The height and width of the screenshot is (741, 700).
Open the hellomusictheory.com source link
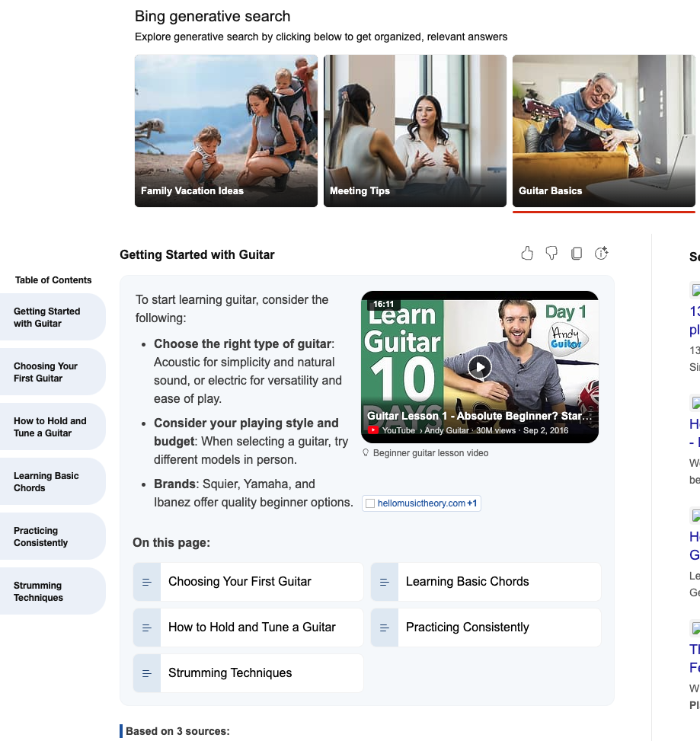pyautogui.click(x=421, y=503)
